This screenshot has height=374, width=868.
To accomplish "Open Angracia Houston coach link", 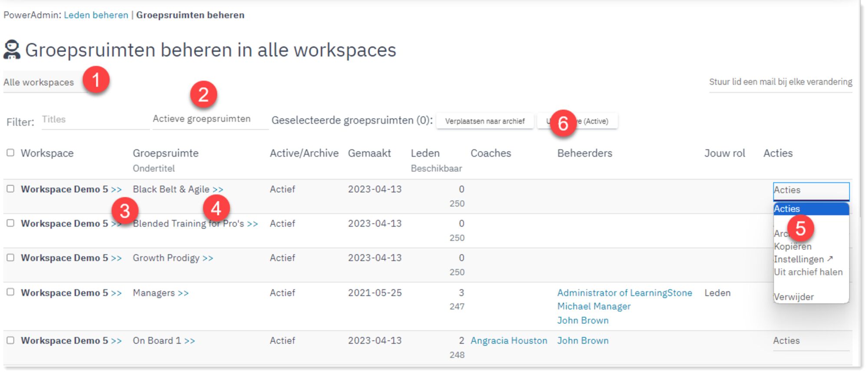I will pyautogui.click(x=509, y=341).
